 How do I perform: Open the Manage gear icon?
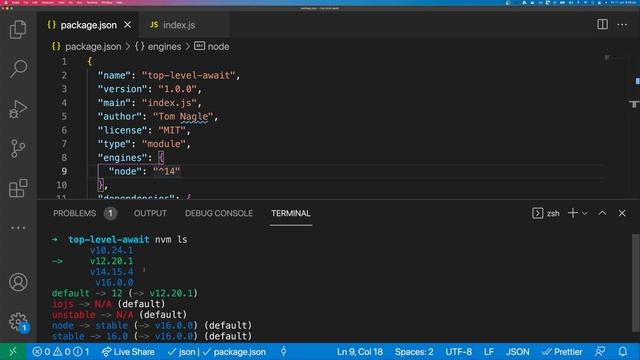pos(18,322)
